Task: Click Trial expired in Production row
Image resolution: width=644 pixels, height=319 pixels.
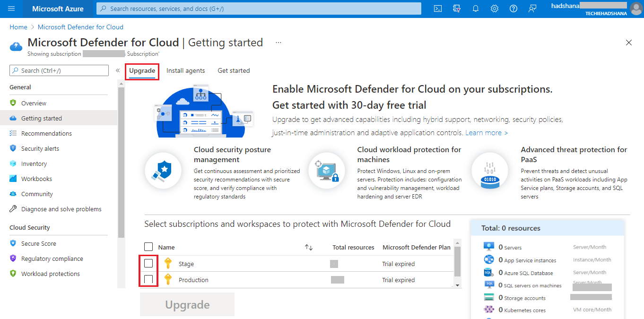Action: [399, 280]
